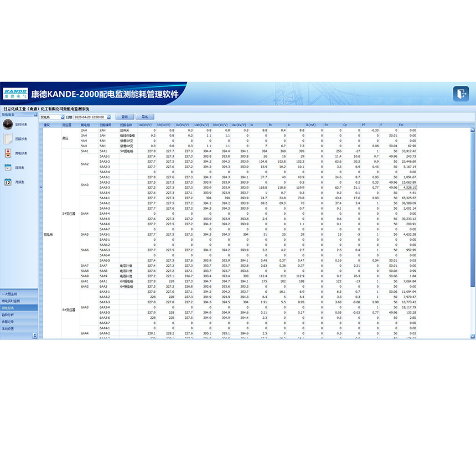
Task: Open the 趋势分析 menu item
Action: coord(19,315)
